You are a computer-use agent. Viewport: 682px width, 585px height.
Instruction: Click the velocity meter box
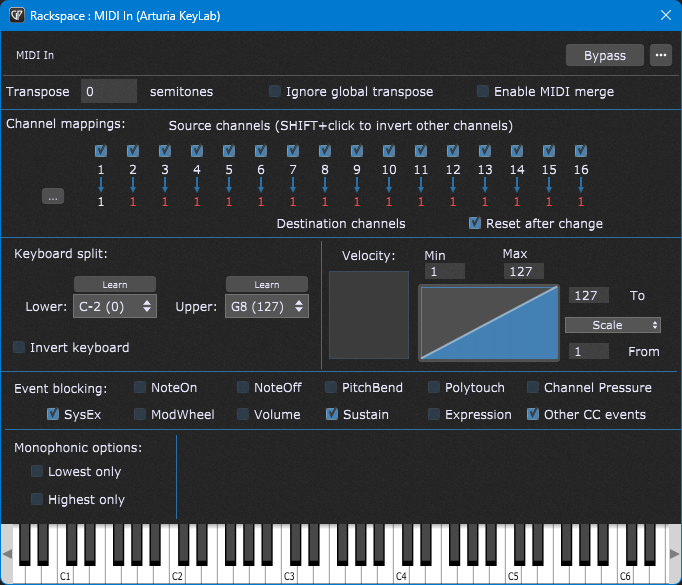(369, 315)
